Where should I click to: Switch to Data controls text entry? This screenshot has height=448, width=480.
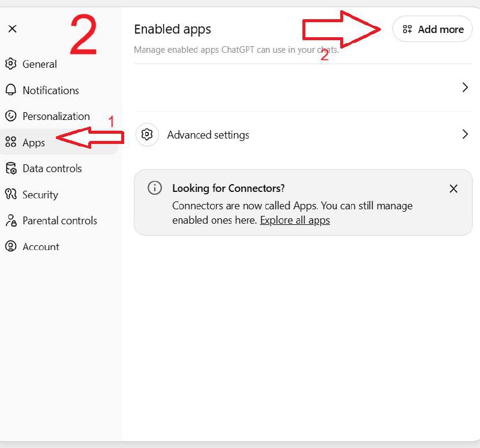pos(52,169)
